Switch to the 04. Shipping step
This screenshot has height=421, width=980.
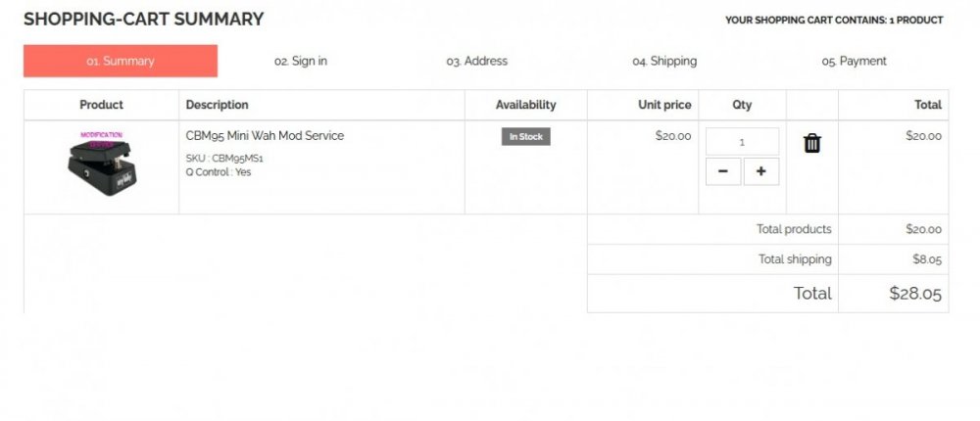[x=664, y=61]
